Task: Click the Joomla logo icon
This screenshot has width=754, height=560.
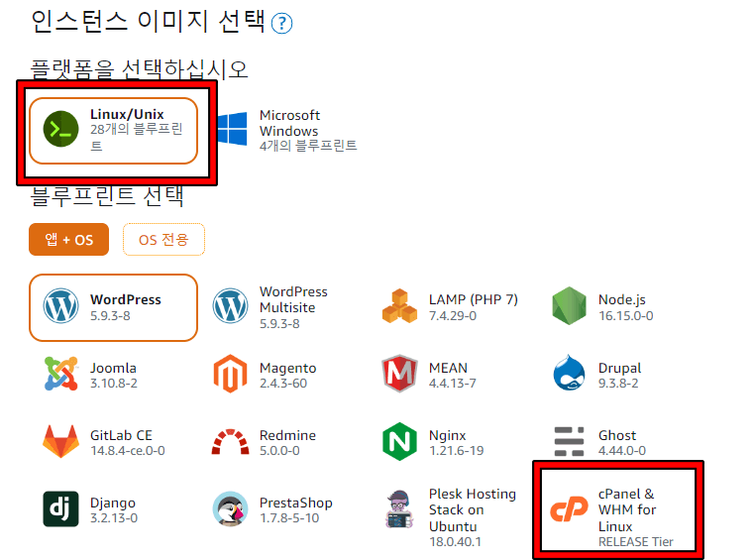Action: tap(60, 374)
